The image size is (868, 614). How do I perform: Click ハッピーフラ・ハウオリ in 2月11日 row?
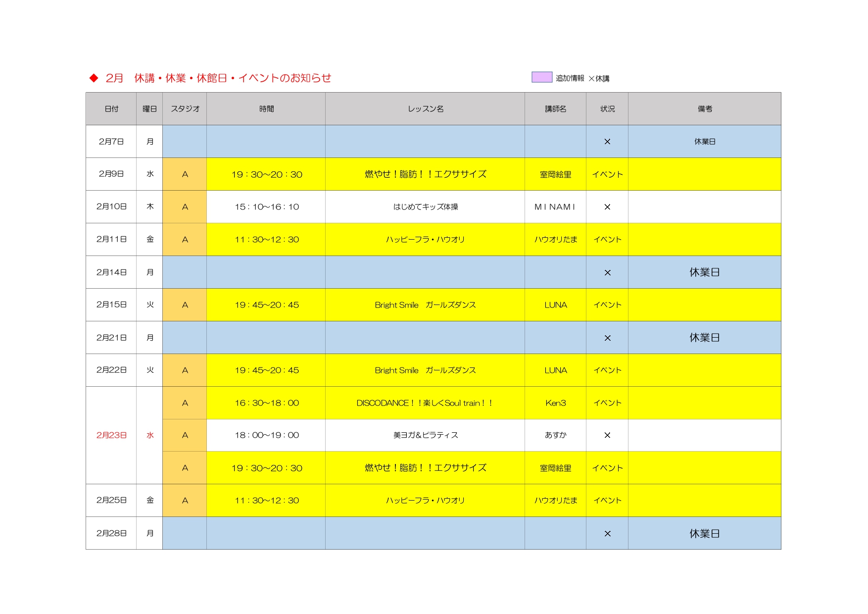(426, 240)
